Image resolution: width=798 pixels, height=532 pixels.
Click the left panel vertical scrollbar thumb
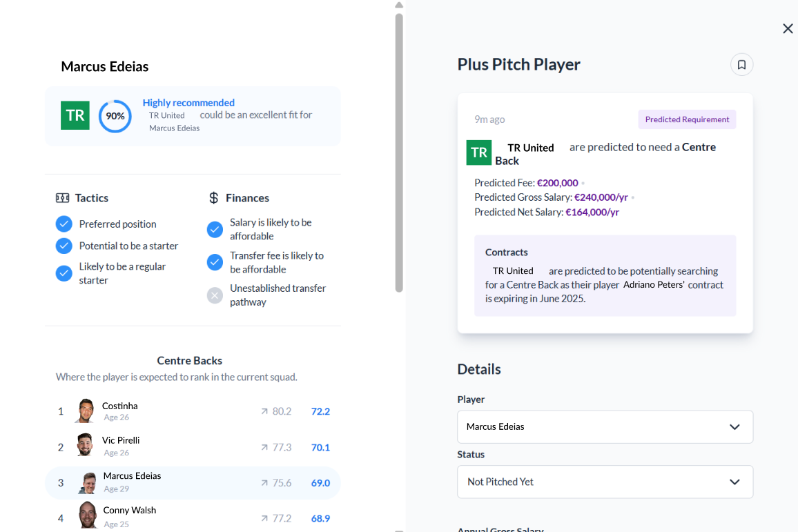click(x=399, y=152)
